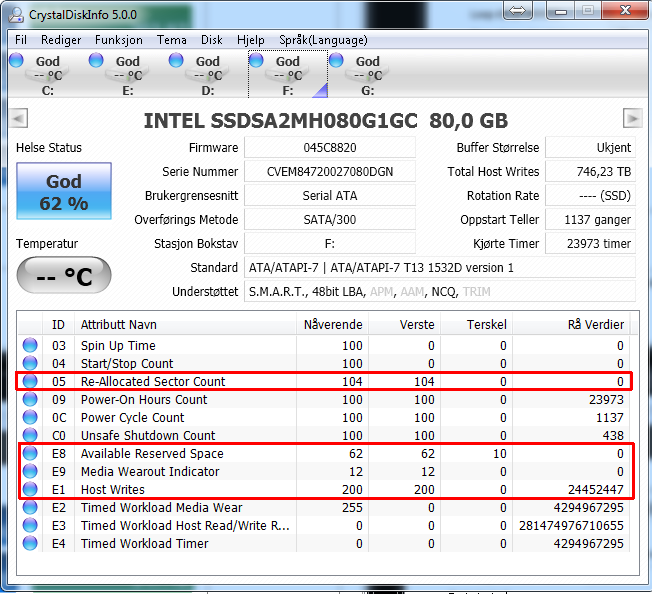Click the Rå Verdier column header
The width and height of the screenshot is (652, 594).
coord(571,324)
